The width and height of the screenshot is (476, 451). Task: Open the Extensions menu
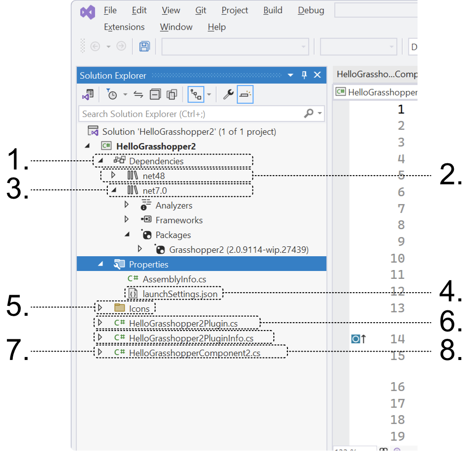124,27
